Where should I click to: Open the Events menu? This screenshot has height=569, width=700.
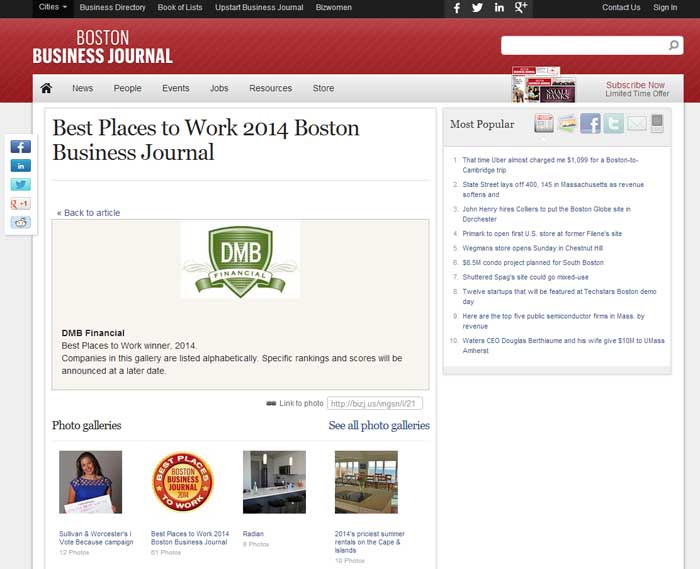(175, 88)
